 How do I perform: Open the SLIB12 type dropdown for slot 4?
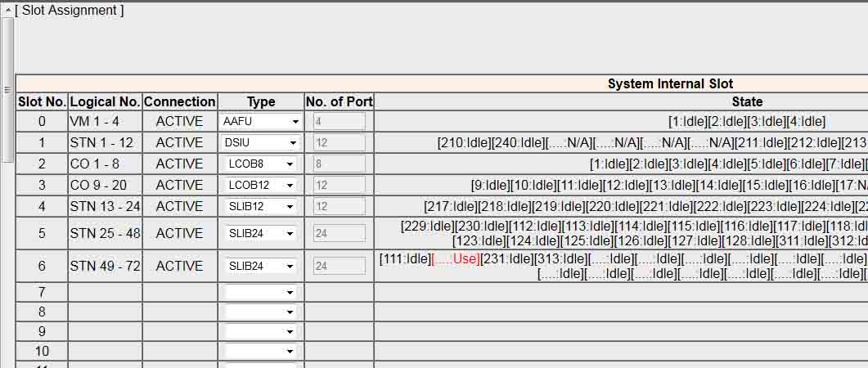tap(261, 206)
